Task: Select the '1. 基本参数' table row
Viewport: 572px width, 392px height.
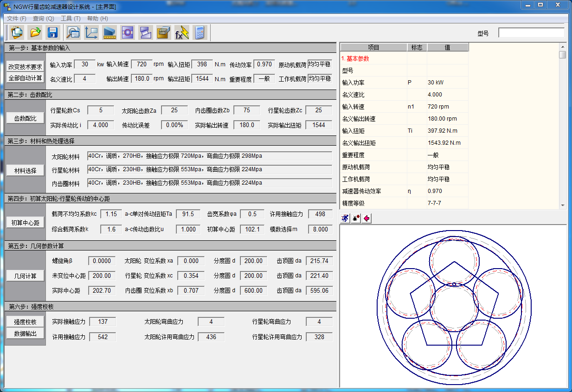Action: (x=404, y=58)
